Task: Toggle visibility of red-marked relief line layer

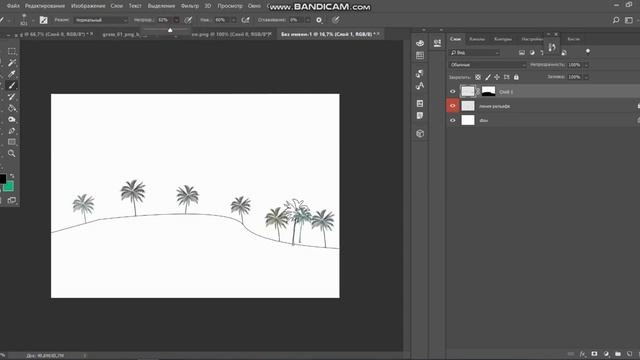Action: [452, 106]
